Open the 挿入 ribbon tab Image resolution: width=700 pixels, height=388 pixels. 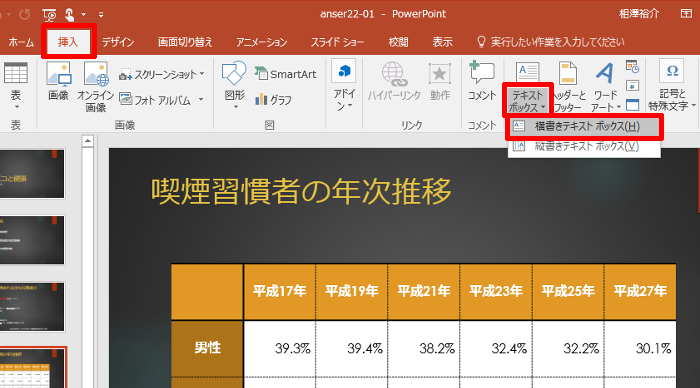(x=68, y=42)
